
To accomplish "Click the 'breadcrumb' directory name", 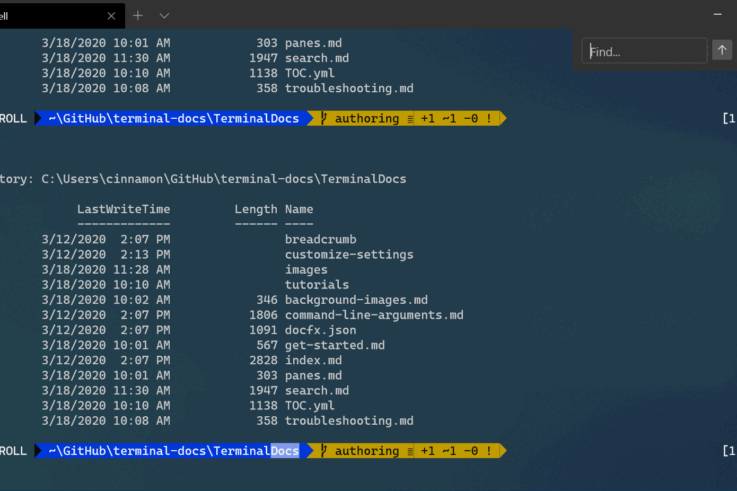I will (321, 239).
